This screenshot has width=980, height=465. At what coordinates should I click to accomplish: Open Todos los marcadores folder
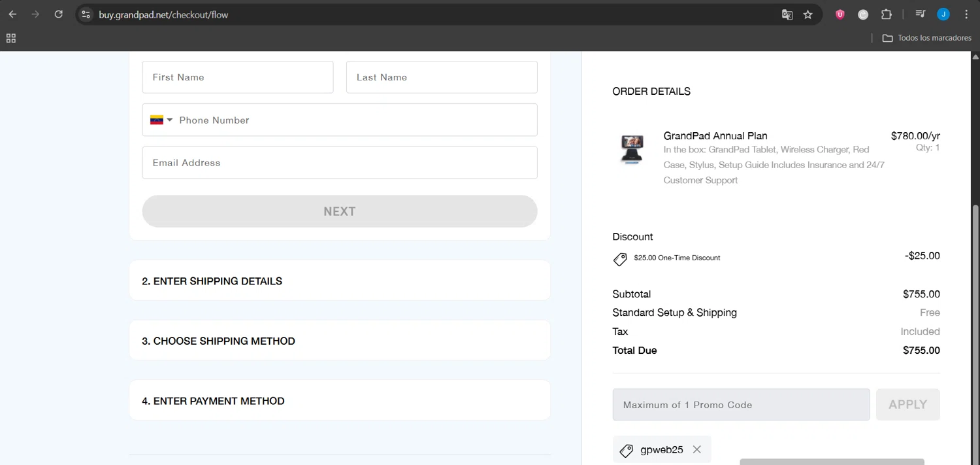[926, 38]
